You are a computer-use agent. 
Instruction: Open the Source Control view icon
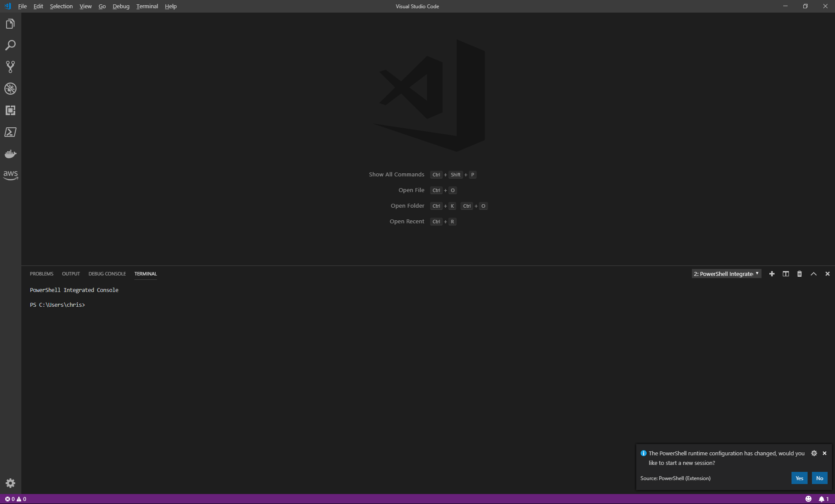(10, 67)
